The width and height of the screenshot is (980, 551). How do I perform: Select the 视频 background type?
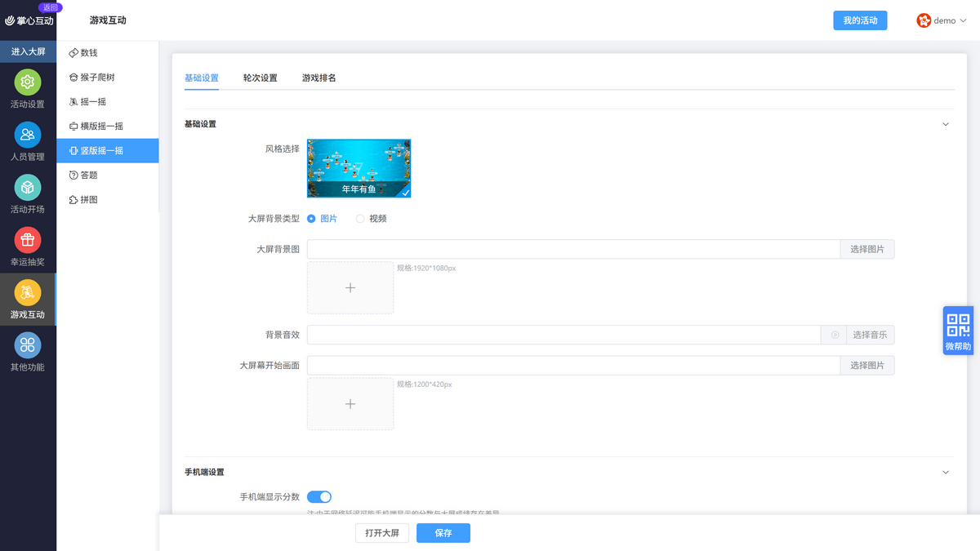(372, 219)
